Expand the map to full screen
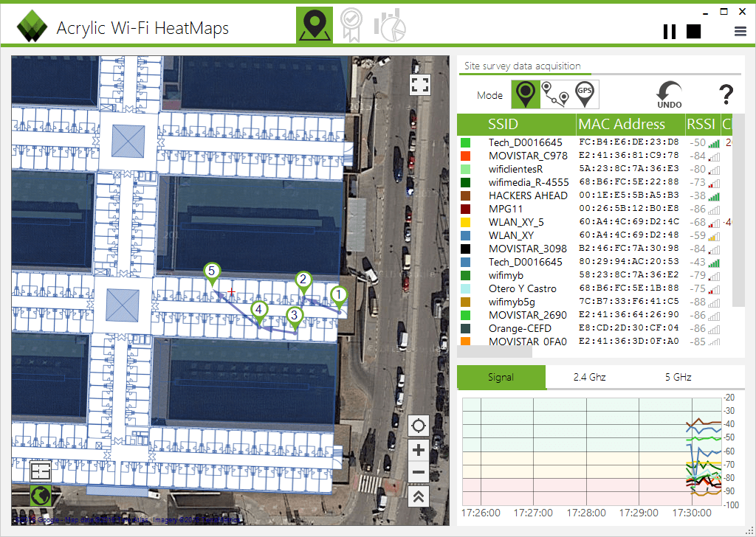756x537 pixels. (x=420, y=85)
